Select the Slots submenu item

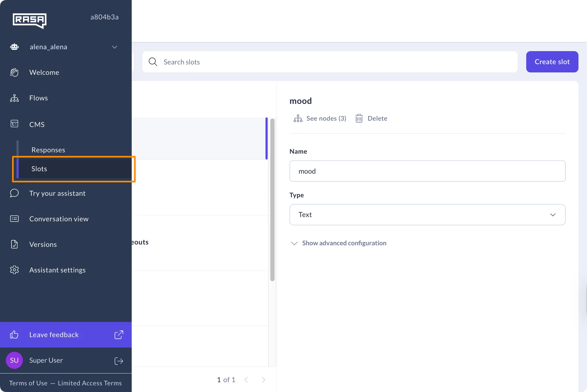39,169
